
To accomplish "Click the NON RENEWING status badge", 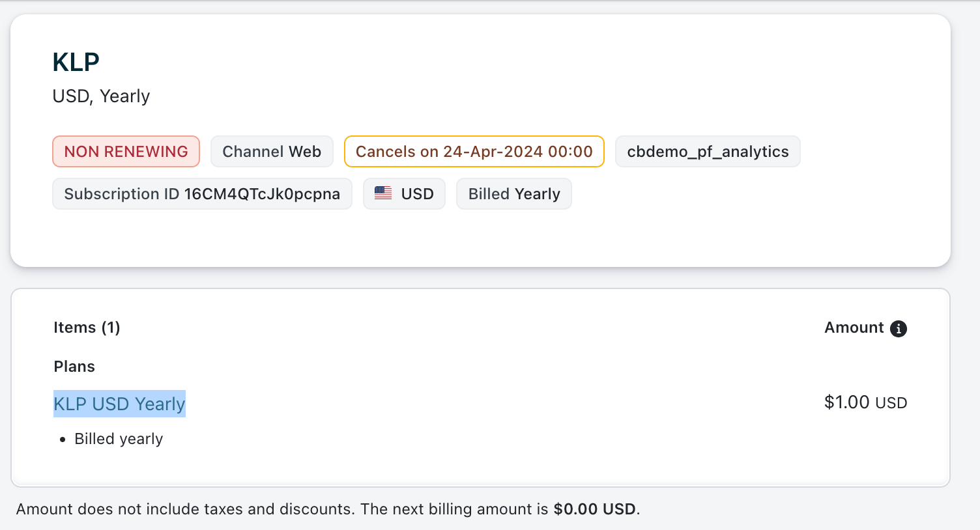I will (126, 152).
